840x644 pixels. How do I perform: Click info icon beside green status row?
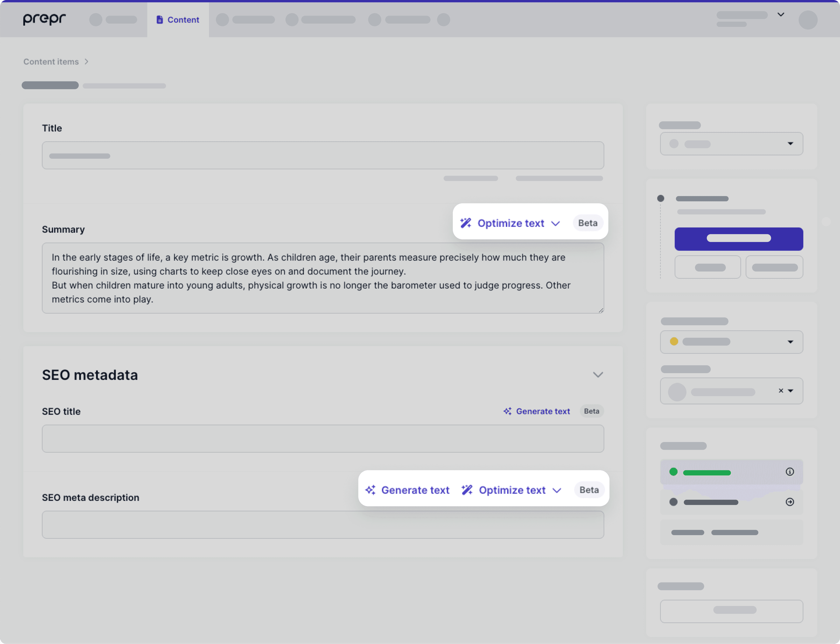(x=789, y=472)
